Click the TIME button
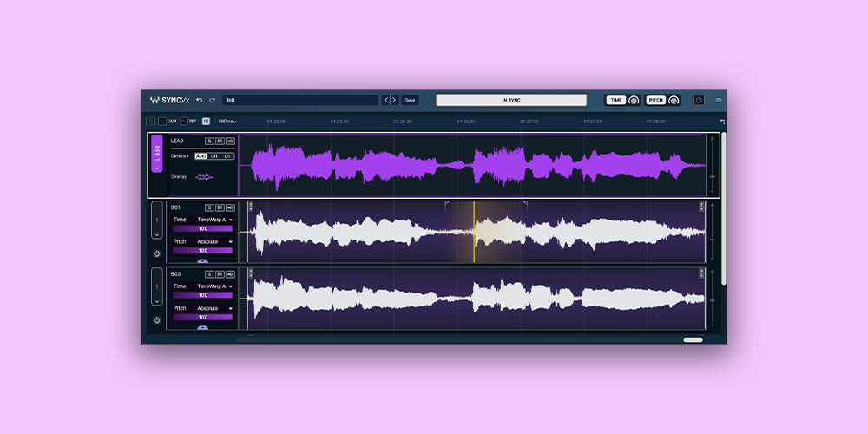The height and width of the screenshot is (434, 868). coord(615,100)
